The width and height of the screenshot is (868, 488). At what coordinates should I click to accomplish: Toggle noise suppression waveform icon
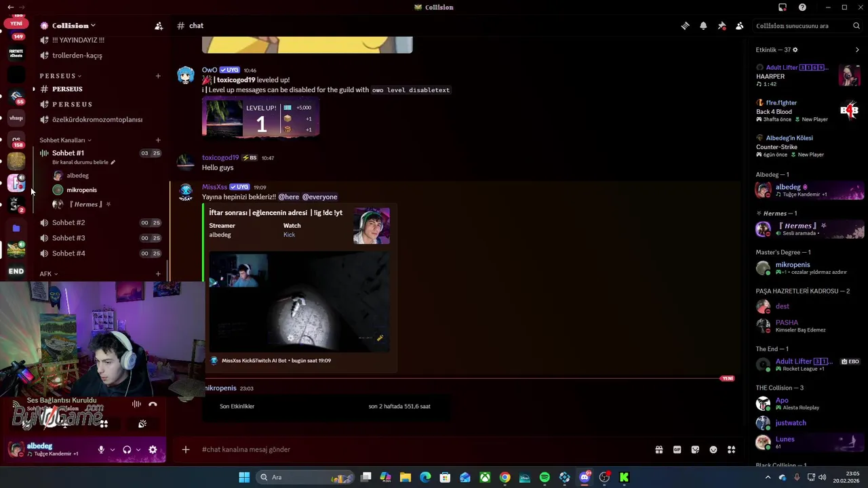click(136, 404)
